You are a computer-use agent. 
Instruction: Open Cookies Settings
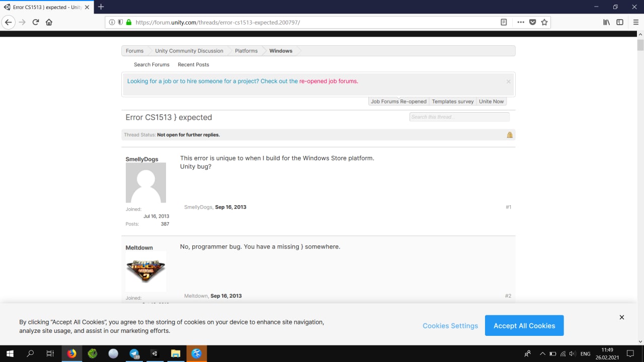tap(450, 326)
